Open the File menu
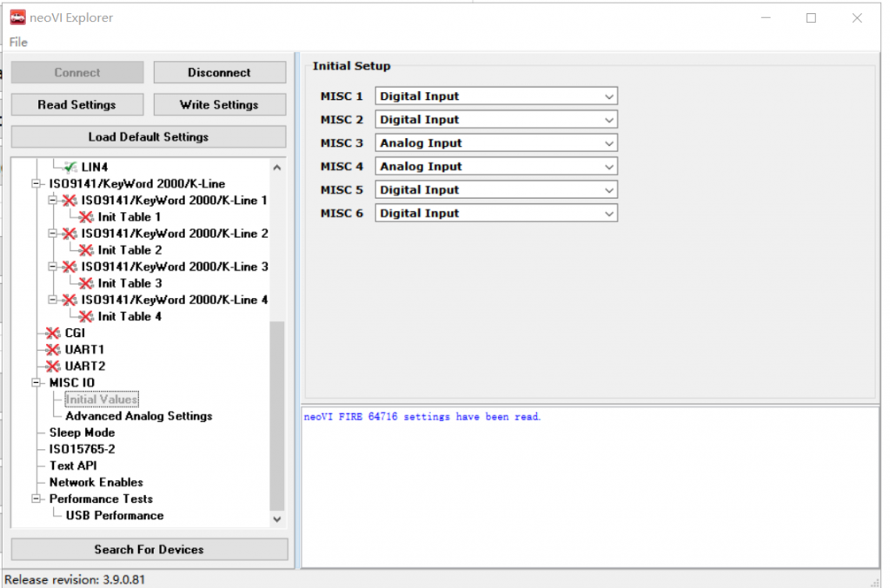 pyautogui.click(x=18, y=42)
